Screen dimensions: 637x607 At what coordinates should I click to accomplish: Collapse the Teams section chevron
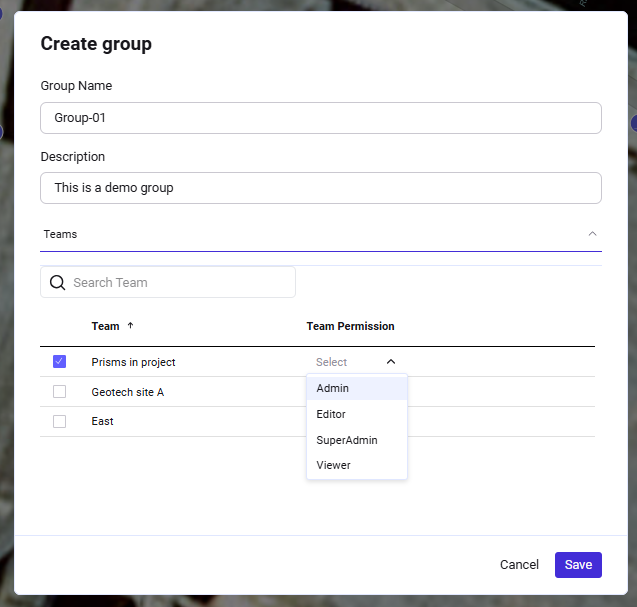click(592, 234)
